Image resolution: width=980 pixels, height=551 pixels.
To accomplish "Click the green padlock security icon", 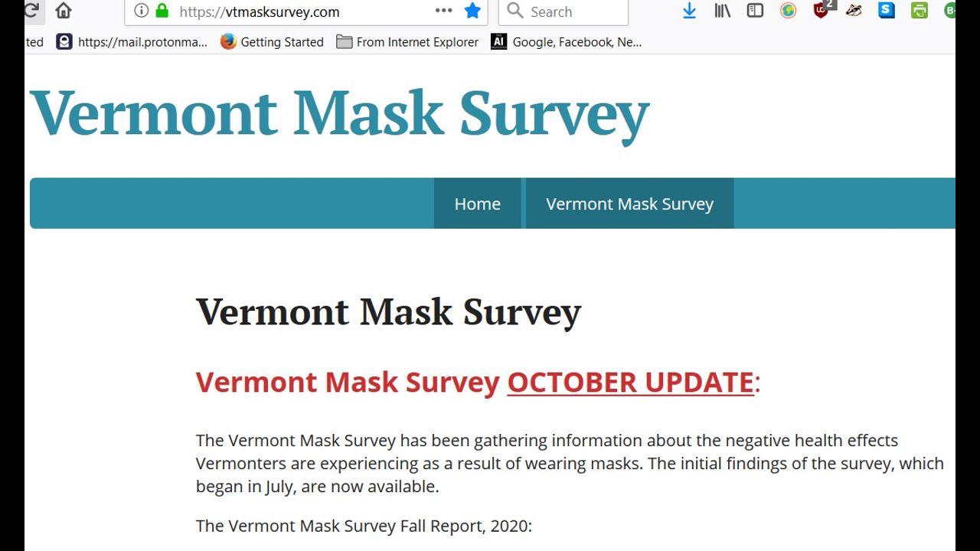I will (x=162, y=11).
